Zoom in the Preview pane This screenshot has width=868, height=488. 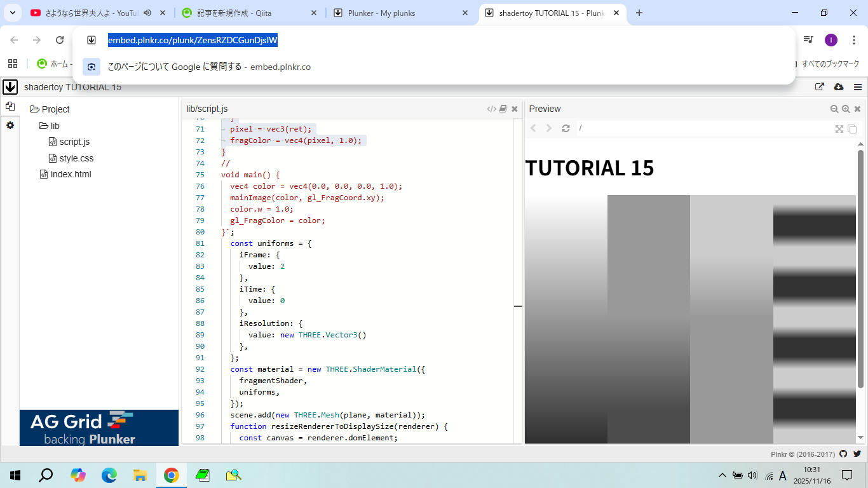(846, 109)
